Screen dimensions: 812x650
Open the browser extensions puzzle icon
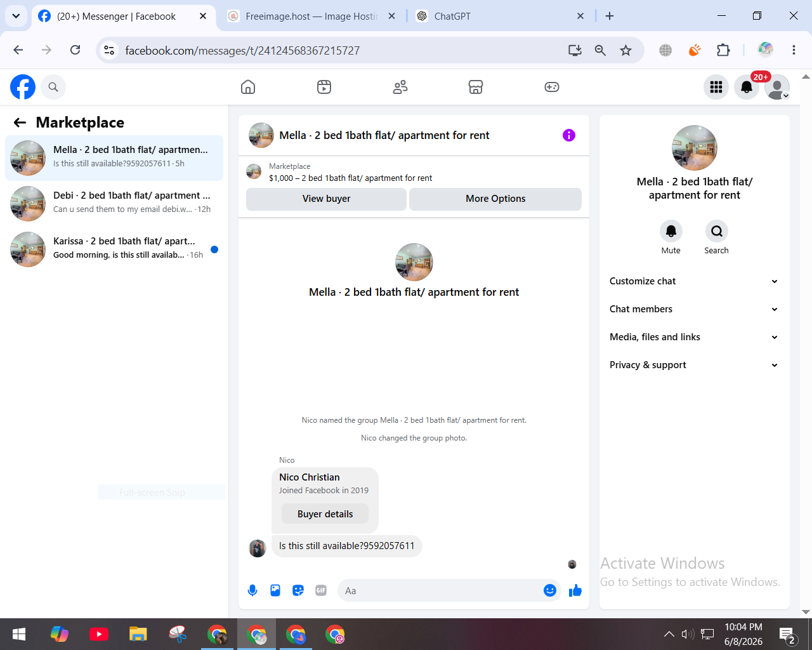[723, 50]
